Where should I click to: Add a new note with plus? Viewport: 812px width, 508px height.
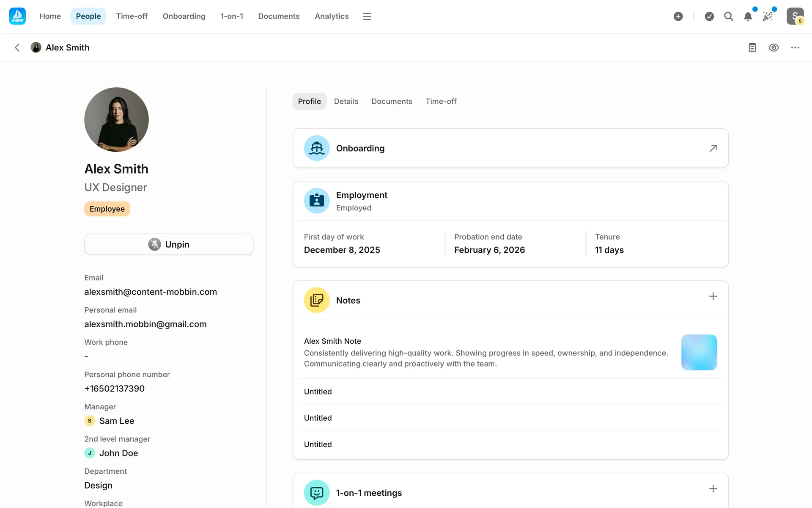coord(713,296)
